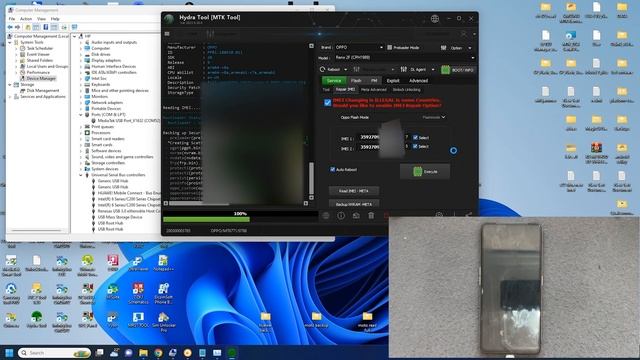
Task: Click the Execute button with green chip icon
Action: [425, 171]
